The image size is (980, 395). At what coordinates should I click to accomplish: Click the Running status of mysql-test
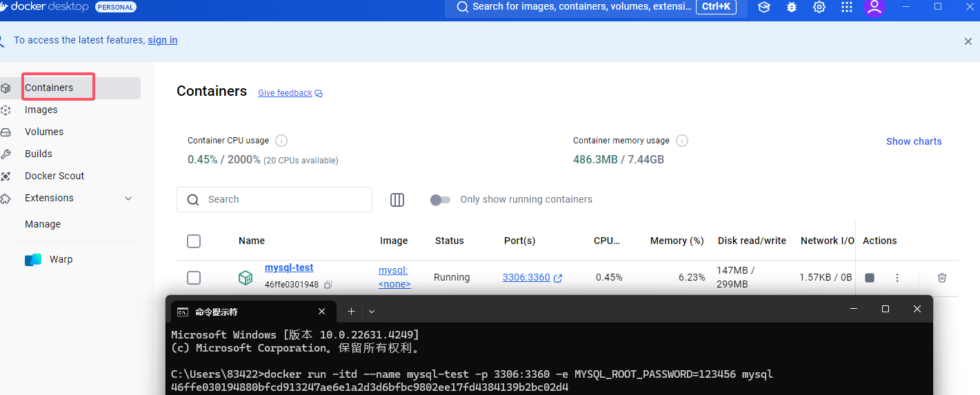pos(452,277)
